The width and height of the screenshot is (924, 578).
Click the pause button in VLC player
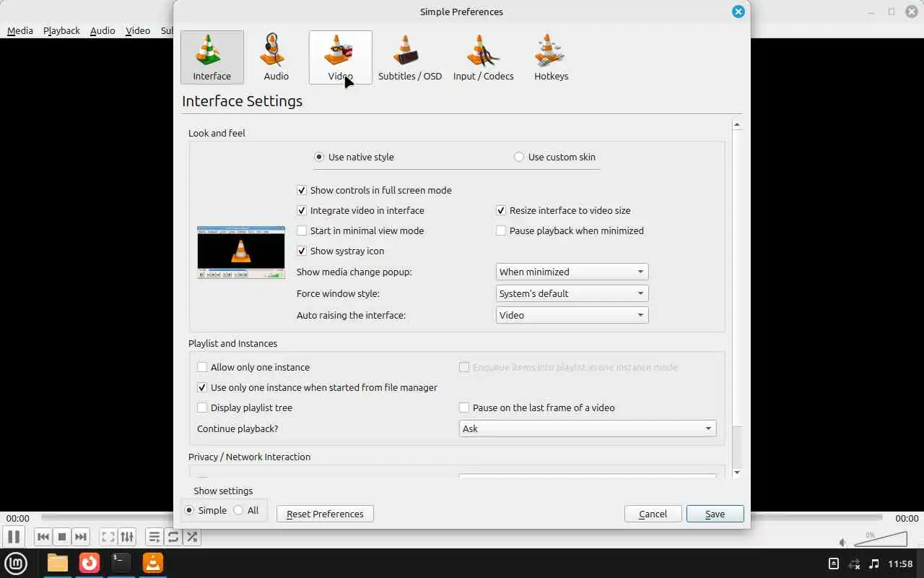tap(14, 537)
